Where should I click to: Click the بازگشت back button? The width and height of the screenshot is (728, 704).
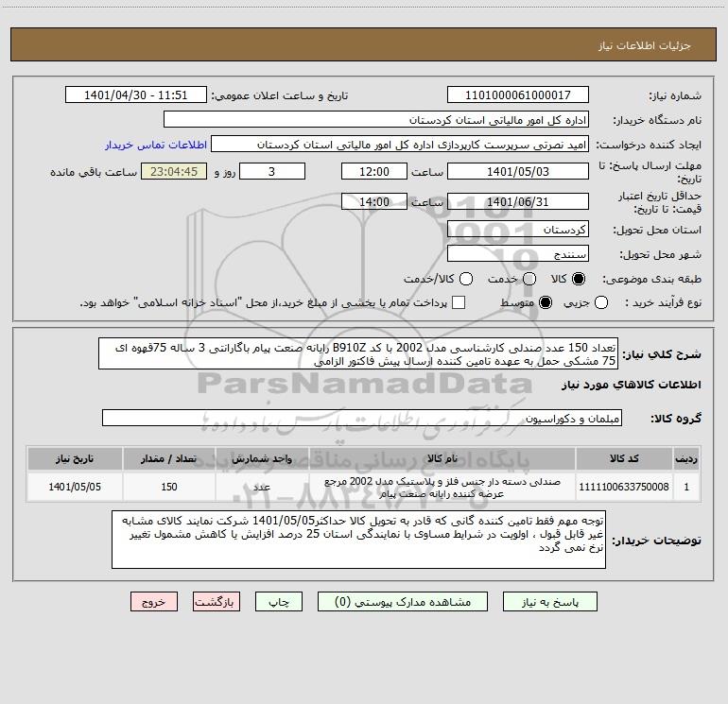point(217,602)
